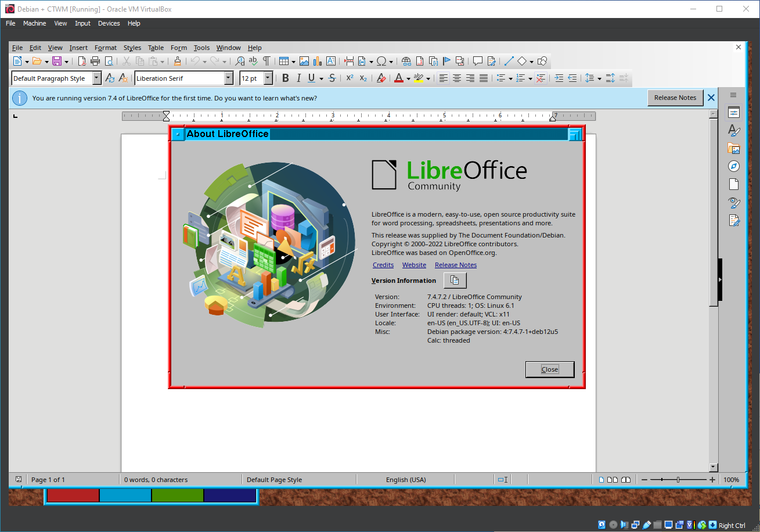This screenshot has width=760, height=532.
Task: Insert a text box from the toolbar
Action: [x=331, y=61]
